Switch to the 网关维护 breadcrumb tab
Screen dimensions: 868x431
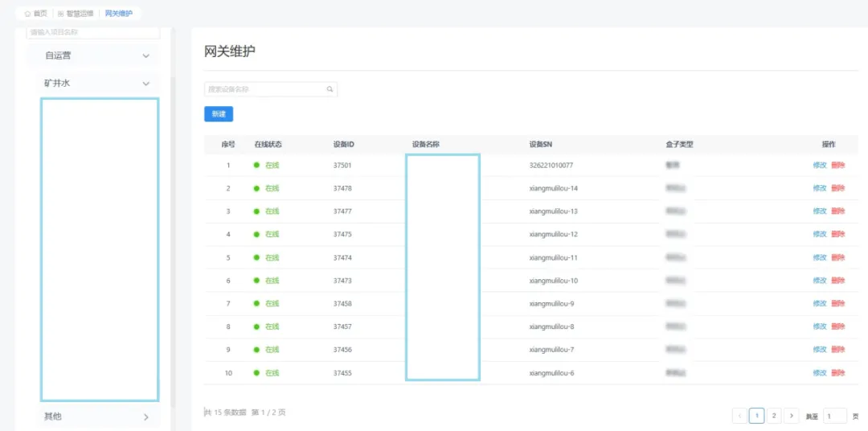click(x=119, y=14)
